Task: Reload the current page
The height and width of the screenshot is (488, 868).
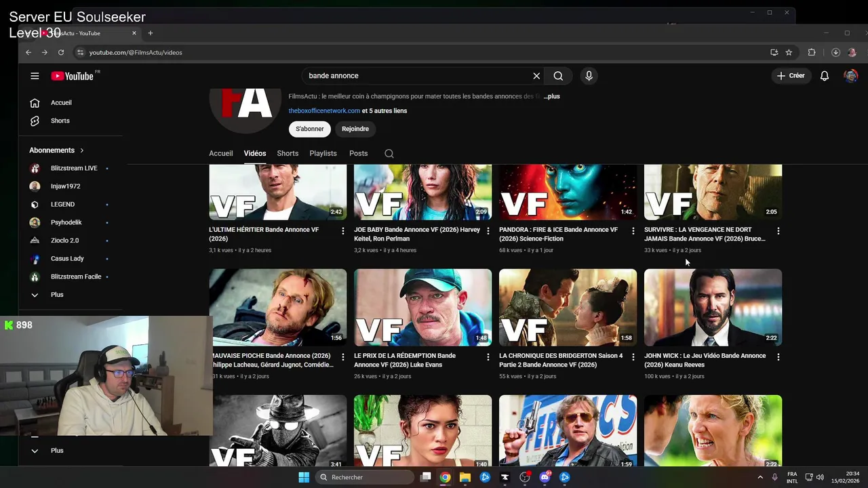Action: (61, 52)
